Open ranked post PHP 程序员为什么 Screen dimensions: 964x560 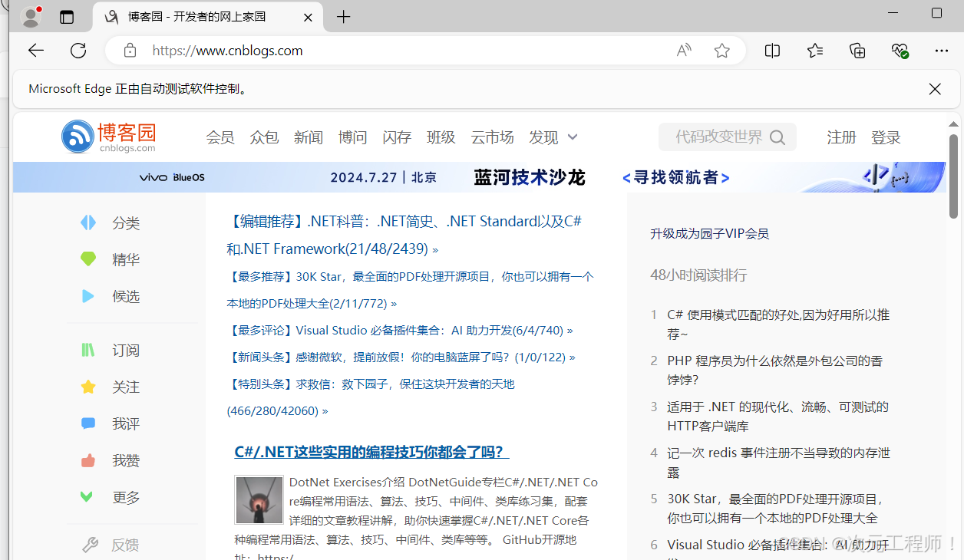pyautogui.click(x=775, y=371)
